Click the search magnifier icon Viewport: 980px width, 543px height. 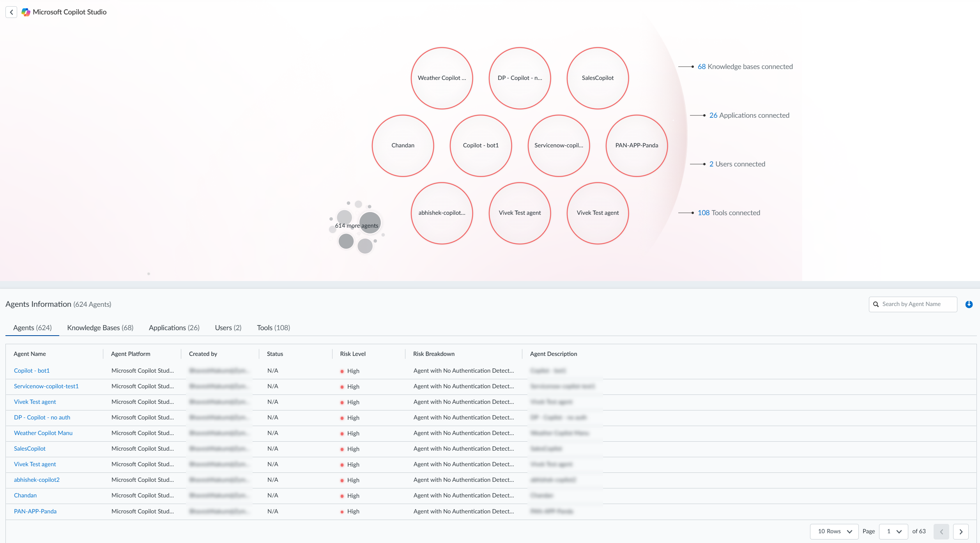pyautogui.click(x=876, y=304)
